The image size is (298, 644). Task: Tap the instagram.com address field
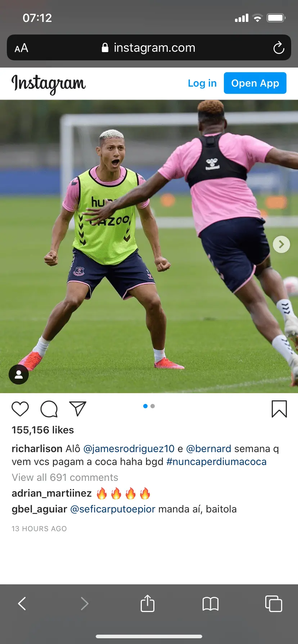click(x=149, y=47)
